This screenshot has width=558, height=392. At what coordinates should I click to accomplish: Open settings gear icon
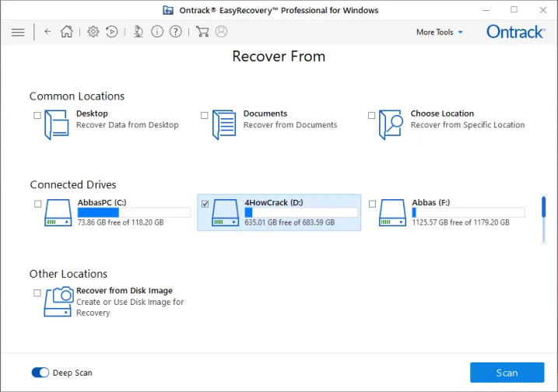coord(93,32)
